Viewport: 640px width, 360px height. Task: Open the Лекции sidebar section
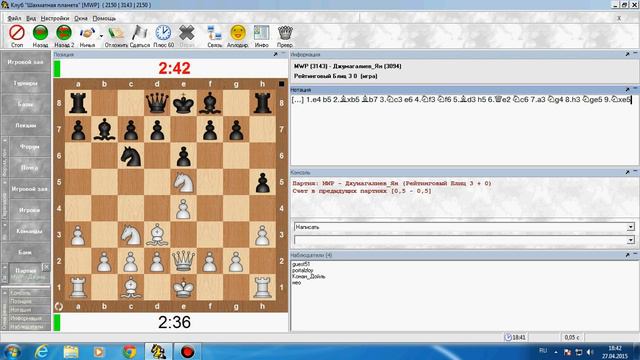pos(26,125)
